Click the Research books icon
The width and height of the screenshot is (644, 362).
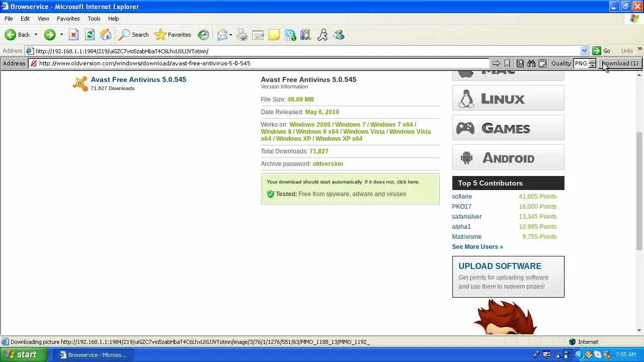[306, 35]
